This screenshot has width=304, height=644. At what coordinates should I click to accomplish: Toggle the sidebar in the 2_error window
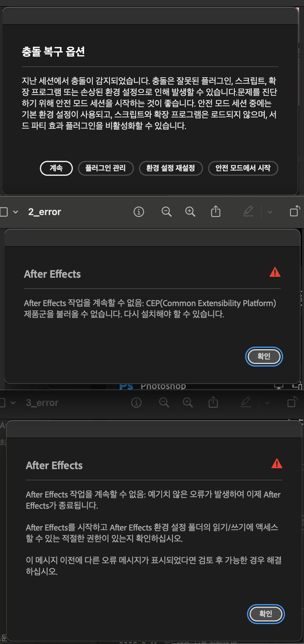tap(4, 212)
